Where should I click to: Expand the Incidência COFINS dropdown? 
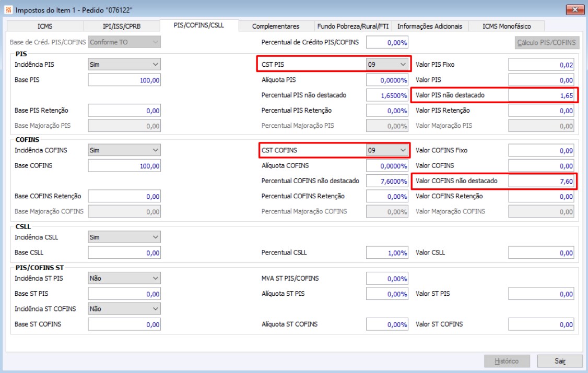[x=124, y=150]
